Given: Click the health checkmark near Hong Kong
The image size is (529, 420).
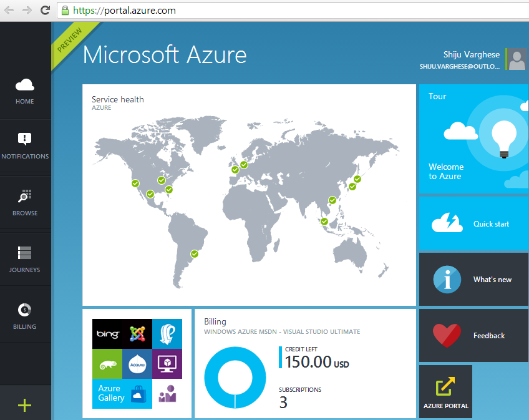Looking at the screenshot, I should 332,200.
